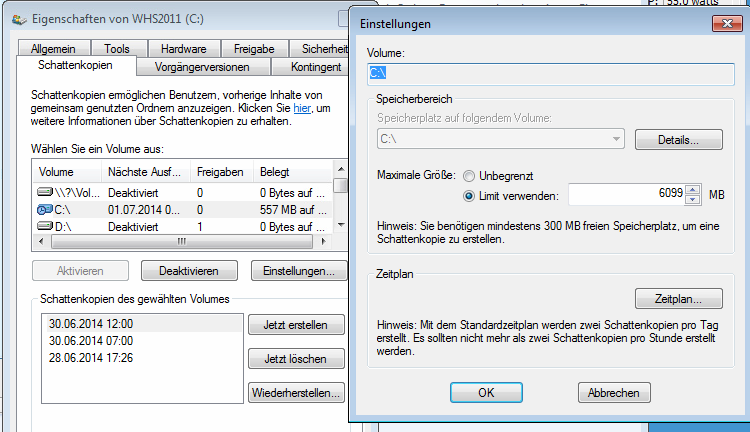
Task: Click the volume list scroll-up arrow
Action: 341,169
